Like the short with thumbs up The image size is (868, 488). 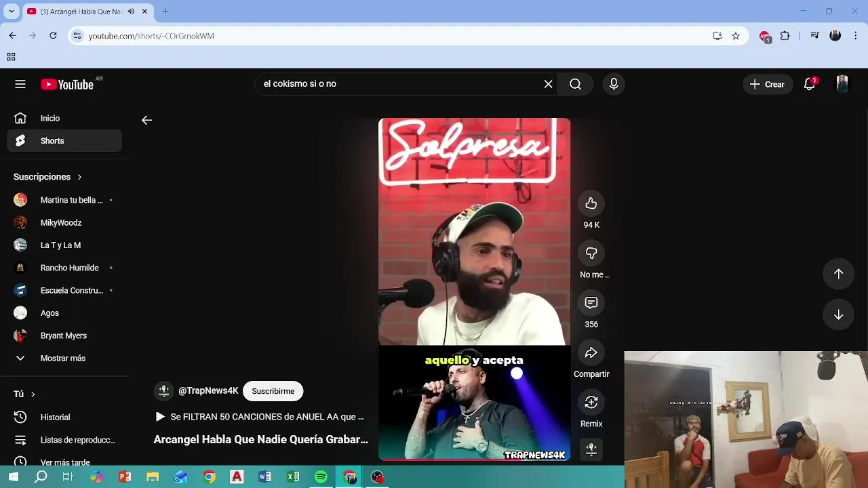tap(591, 203)
